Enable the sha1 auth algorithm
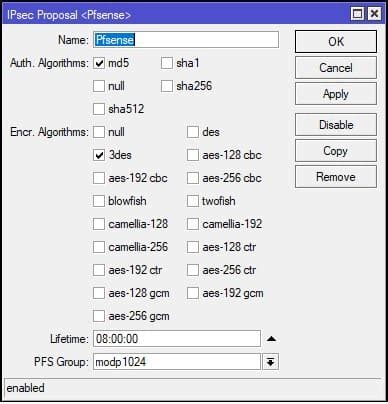 [x=167, y=63]
